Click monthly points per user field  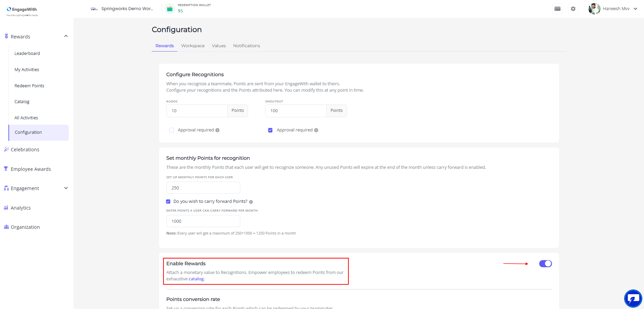(203, 188)
